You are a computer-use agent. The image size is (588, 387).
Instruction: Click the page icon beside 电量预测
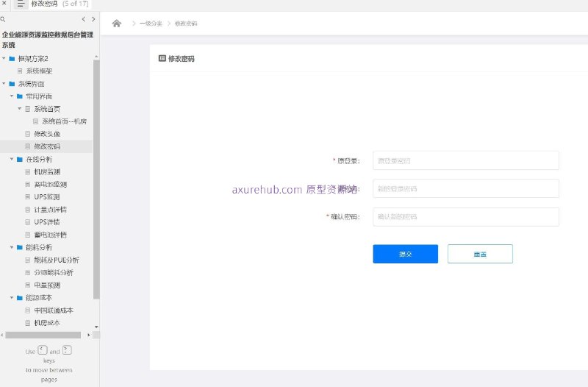point(28,285)
